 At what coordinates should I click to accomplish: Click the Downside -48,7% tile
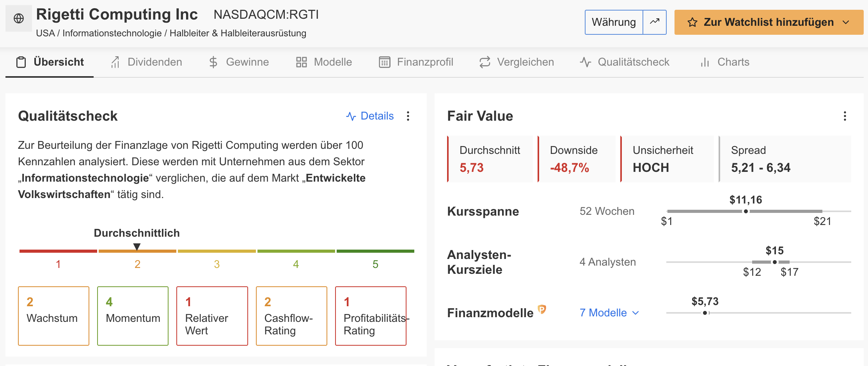coord(577,159)
